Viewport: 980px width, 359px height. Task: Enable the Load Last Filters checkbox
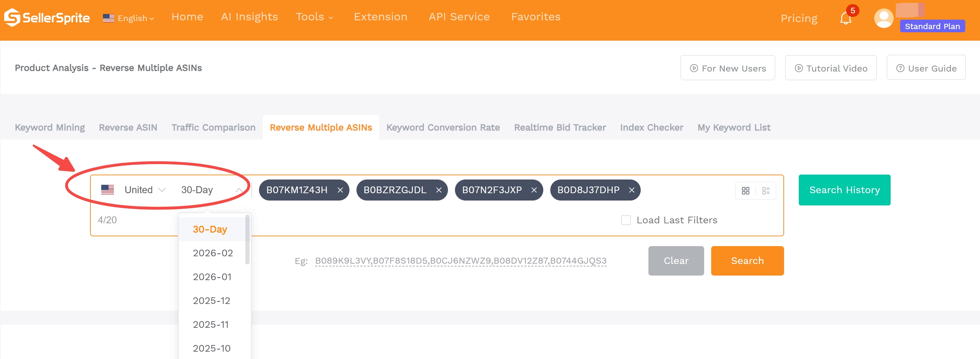[625, 220]
